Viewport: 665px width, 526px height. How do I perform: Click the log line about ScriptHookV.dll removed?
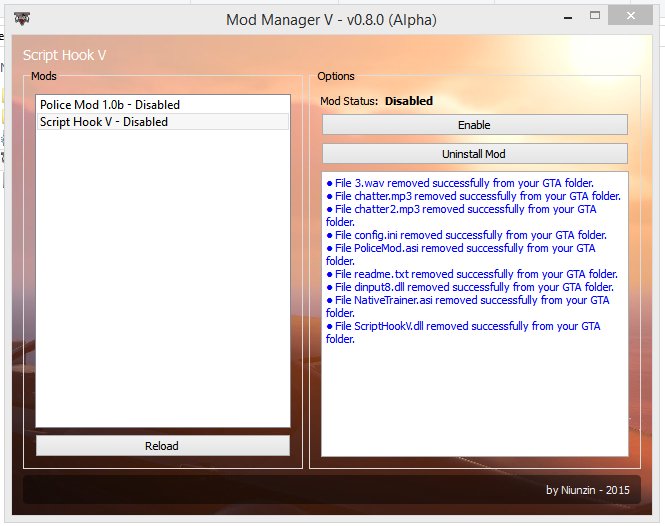point(464,332)
